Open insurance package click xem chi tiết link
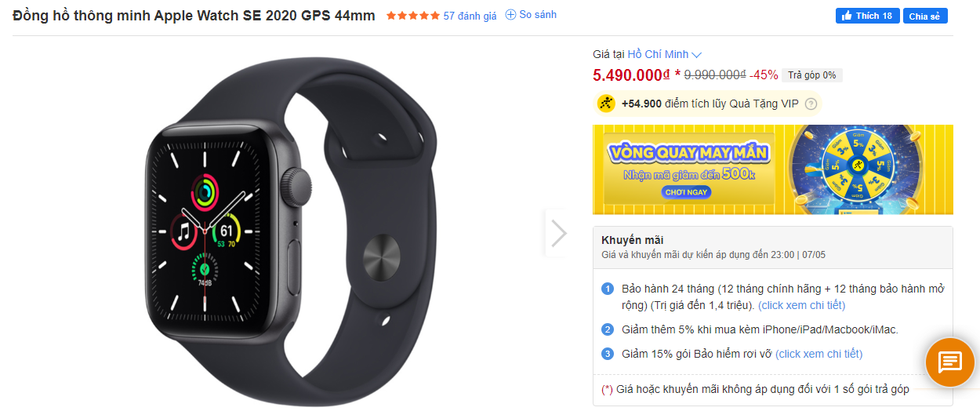Screen dimensions: 980x411 [x=818, y=354]
